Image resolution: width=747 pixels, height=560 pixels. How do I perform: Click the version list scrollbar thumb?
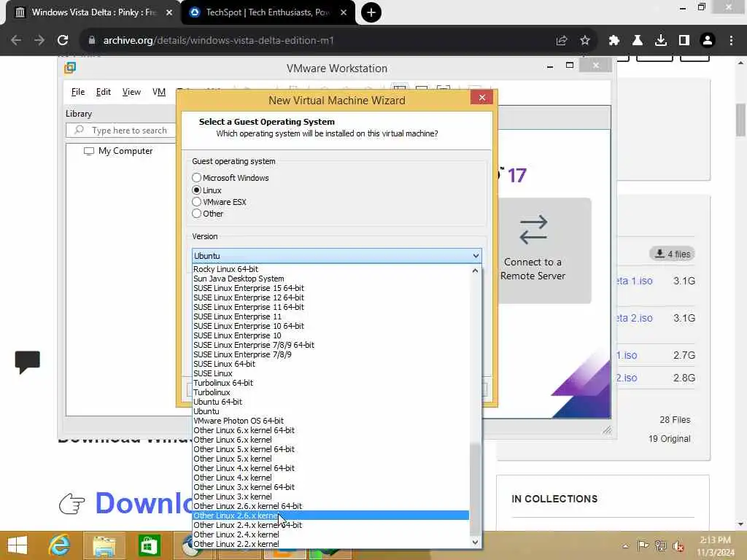tap(475, 489)
